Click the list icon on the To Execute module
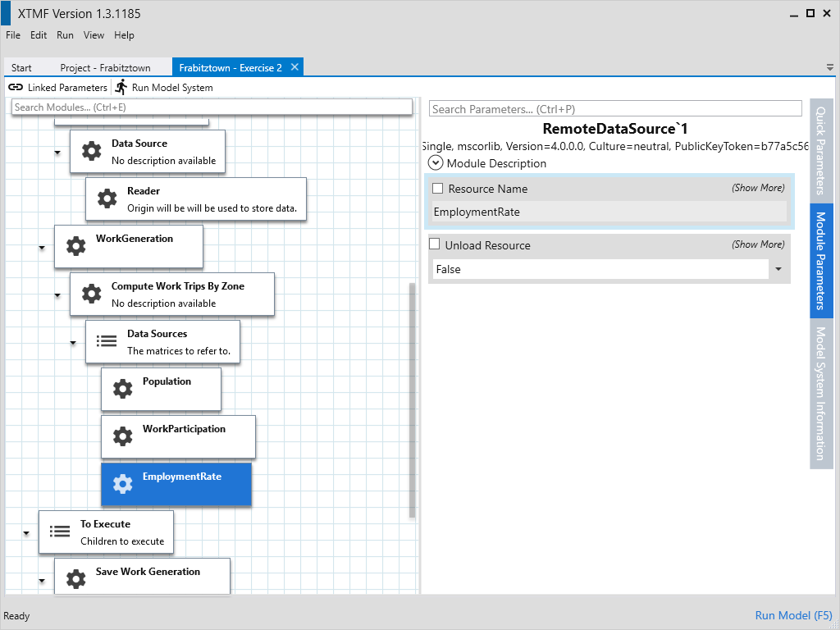The image size is (840, 630). (x=60, y=531)
